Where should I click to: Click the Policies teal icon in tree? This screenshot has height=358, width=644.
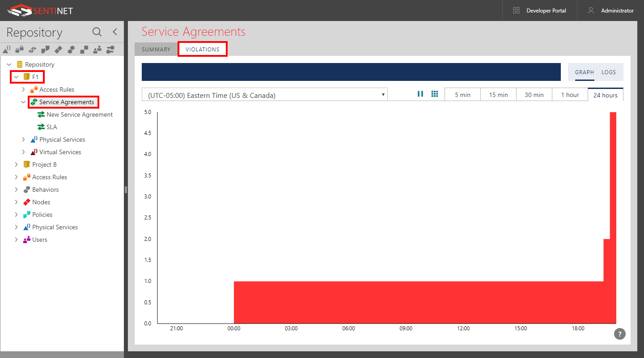click(x=27, y=215)
